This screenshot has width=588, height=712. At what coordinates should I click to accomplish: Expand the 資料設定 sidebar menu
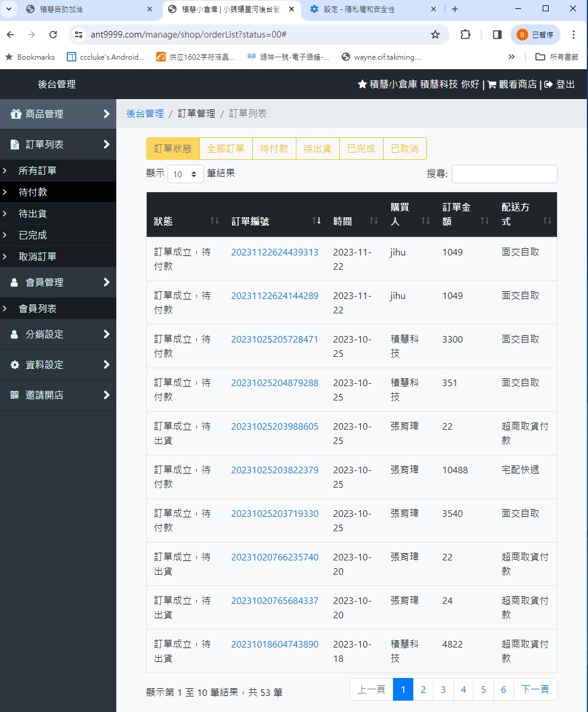click(x=58, y=365)
